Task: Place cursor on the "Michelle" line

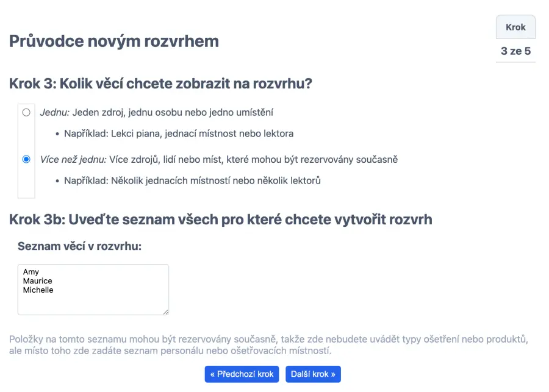Action: click(x=38, y=290)
